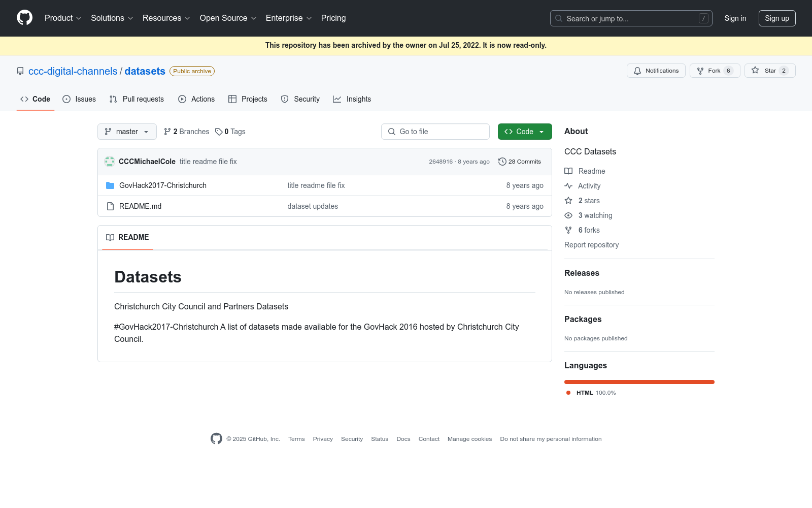Viewport: 812px width, 508px height.
Task: Open the master branch selector
Action: coord(127,132)
